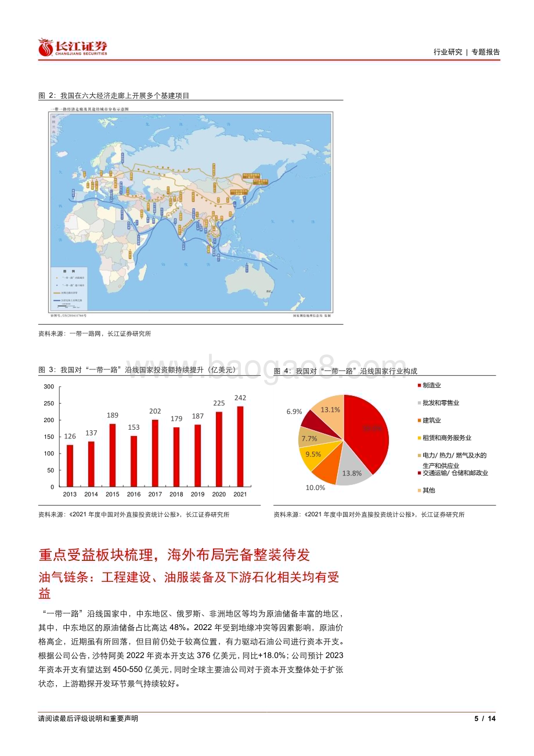Image resolution: width=534 pixels, height=756 pixels.
Task: Click the legend entry 租赁和商务服务业
Action: [x=447, y=438]
